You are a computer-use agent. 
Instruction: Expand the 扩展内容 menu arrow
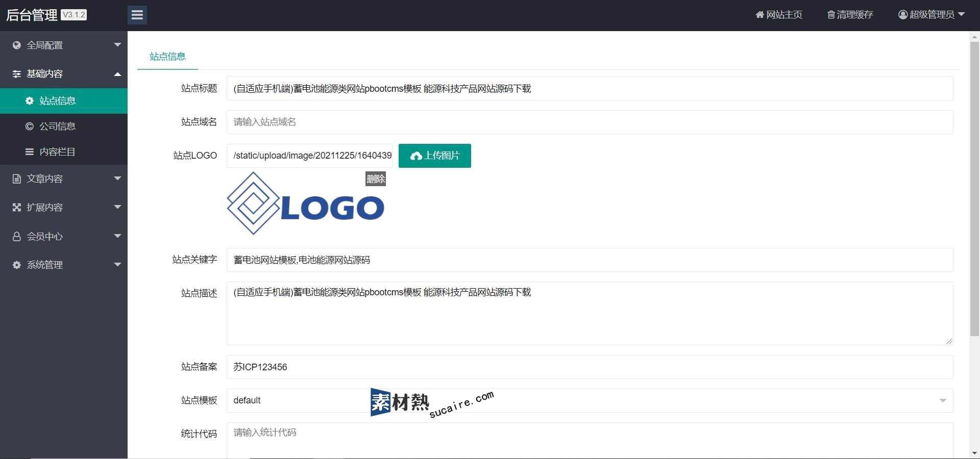[118, 207]
